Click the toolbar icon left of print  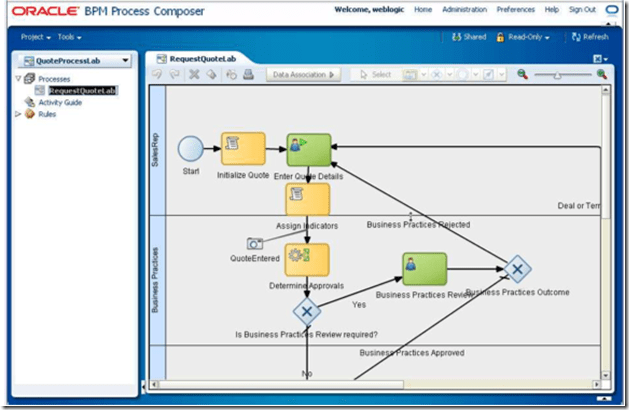point(231,74)
